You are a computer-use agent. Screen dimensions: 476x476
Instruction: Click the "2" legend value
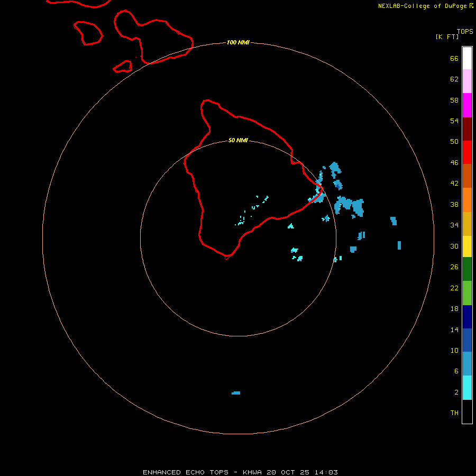[x=456, y=392]
